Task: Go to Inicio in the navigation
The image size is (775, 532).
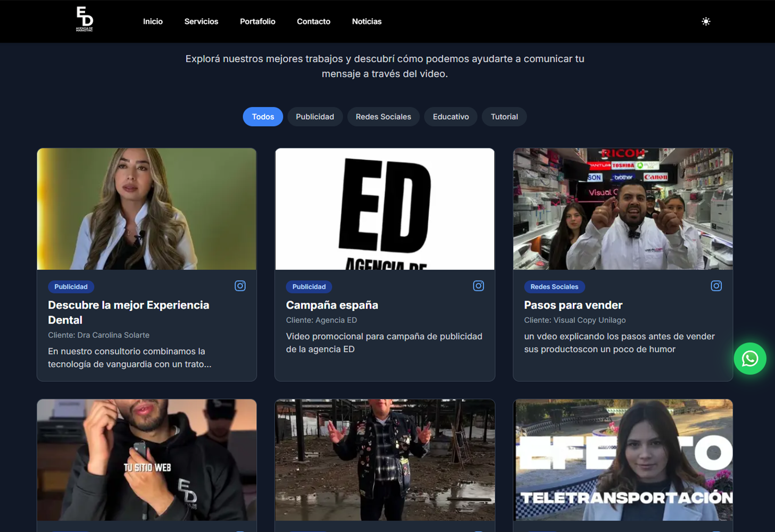Action: [153, 22]
